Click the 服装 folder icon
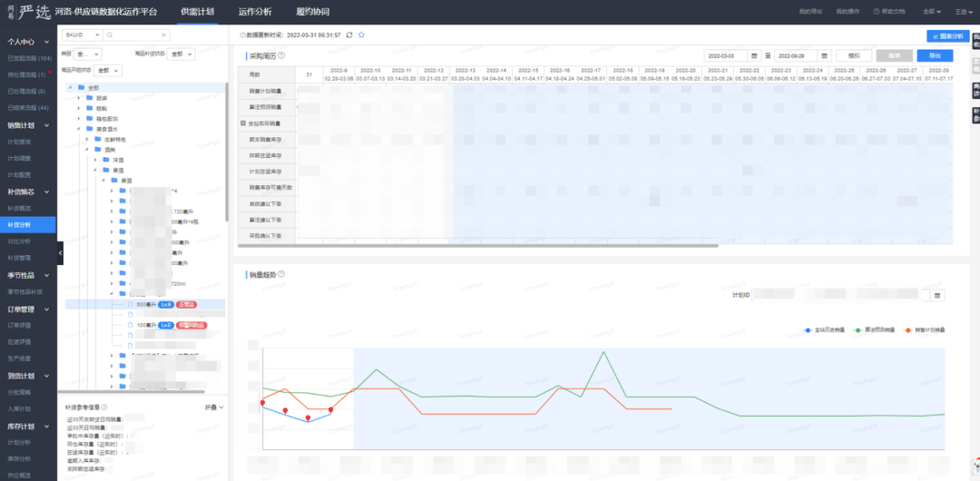The width and height of the screenshot is (980, 481). pyautogui.click(x=89, y=98)
